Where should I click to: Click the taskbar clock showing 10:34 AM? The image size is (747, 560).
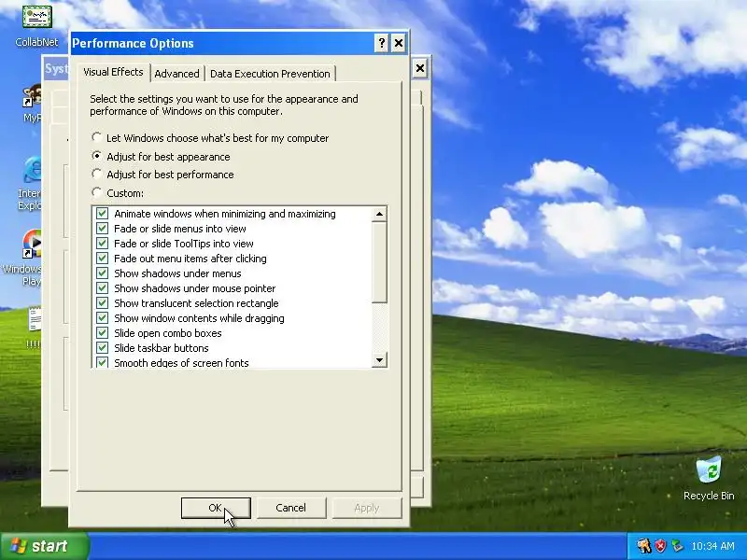coord(712,546)
